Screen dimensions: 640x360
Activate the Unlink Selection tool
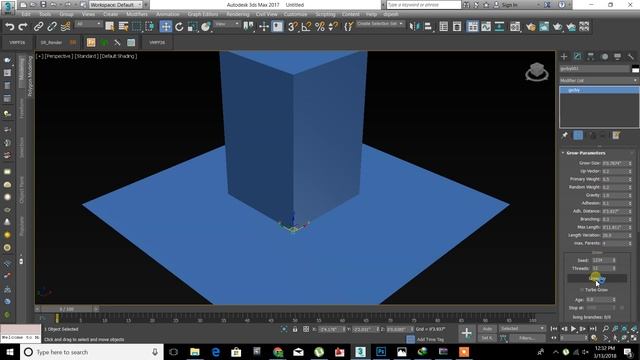[52, 27]
